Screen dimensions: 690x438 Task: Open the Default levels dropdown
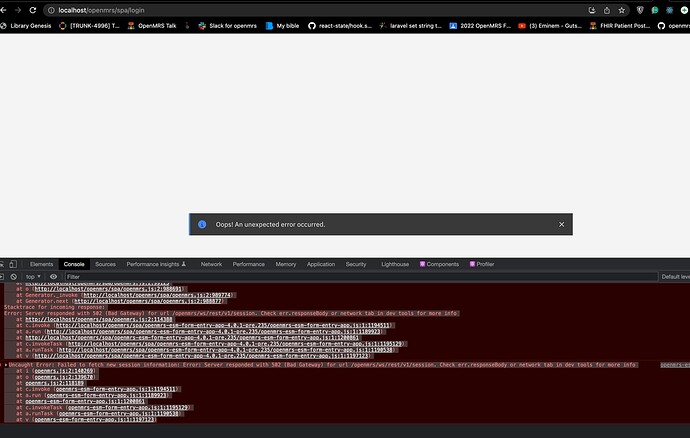tap(675, 277)
